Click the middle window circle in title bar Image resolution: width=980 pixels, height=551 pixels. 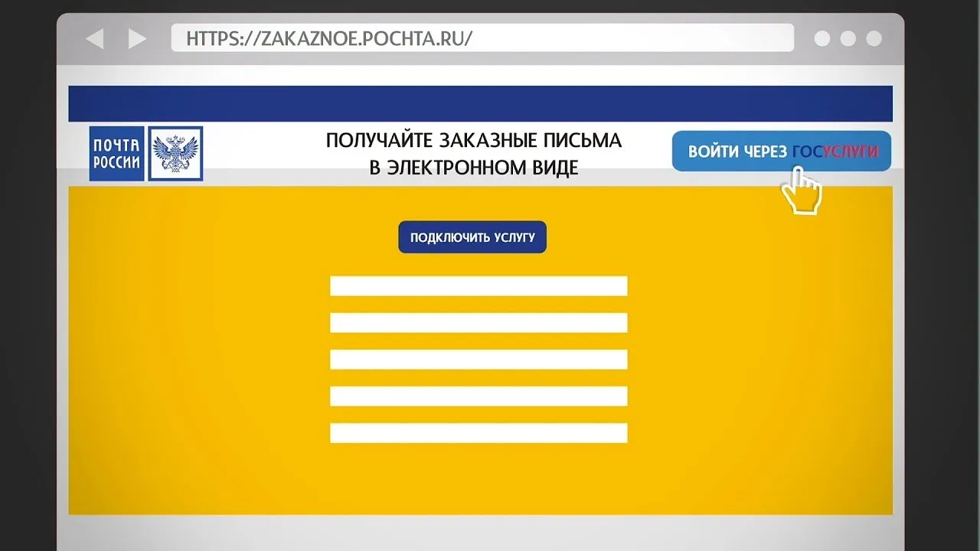coord(848,38)
